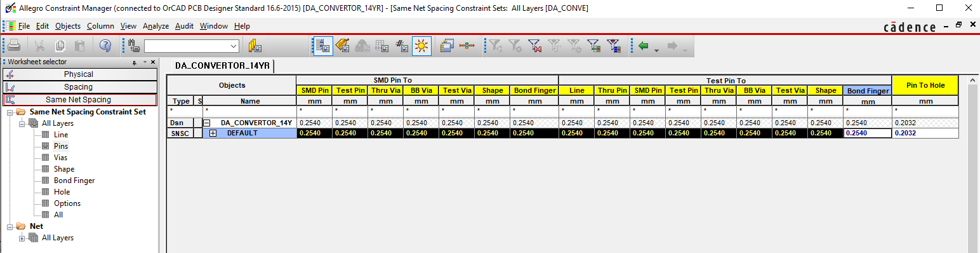Screen dimensions: 980x253
Task: Click the Find binoculars icon
Action: click(134, 46)
